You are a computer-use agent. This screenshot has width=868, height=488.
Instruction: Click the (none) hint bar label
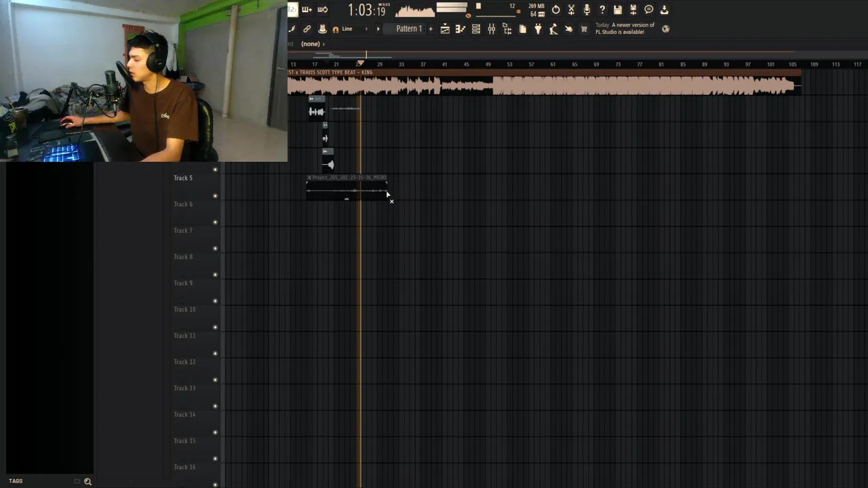[311, 44]
